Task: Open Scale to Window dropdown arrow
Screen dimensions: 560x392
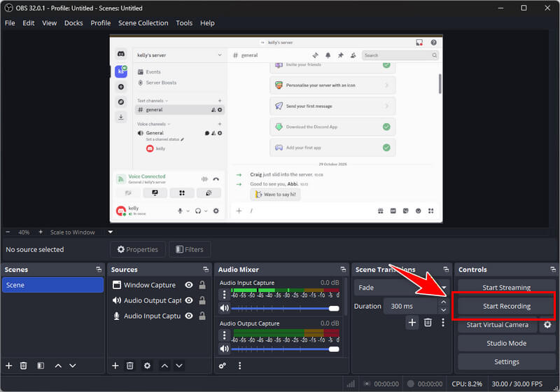Action: 111,232
